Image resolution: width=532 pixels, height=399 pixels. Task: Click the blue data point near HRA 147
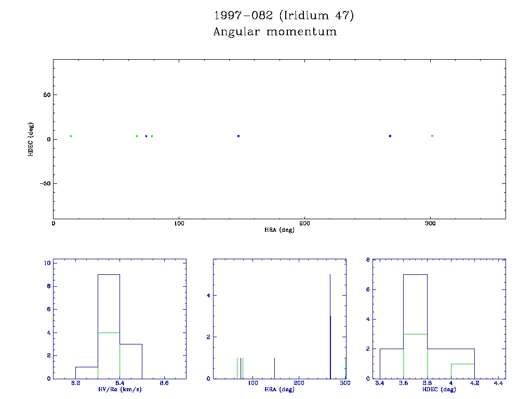[238, 136]
